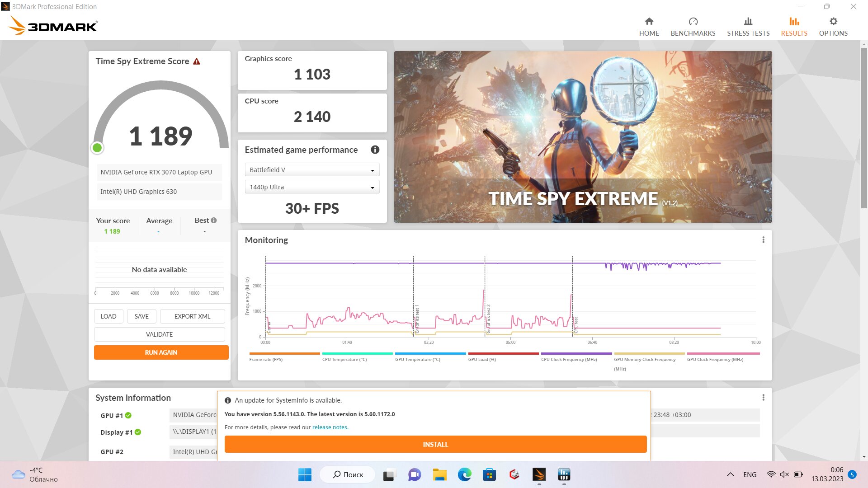The width and height of the screenshot is (868, 488).
Task: Click the info icon next to Best
Action: (x=214, y=221)
